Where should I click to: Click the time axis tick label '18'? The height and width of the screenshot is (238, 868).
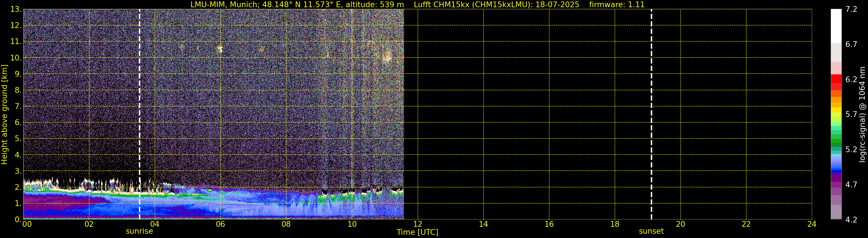pyautogui.click(x=614, y=224)
